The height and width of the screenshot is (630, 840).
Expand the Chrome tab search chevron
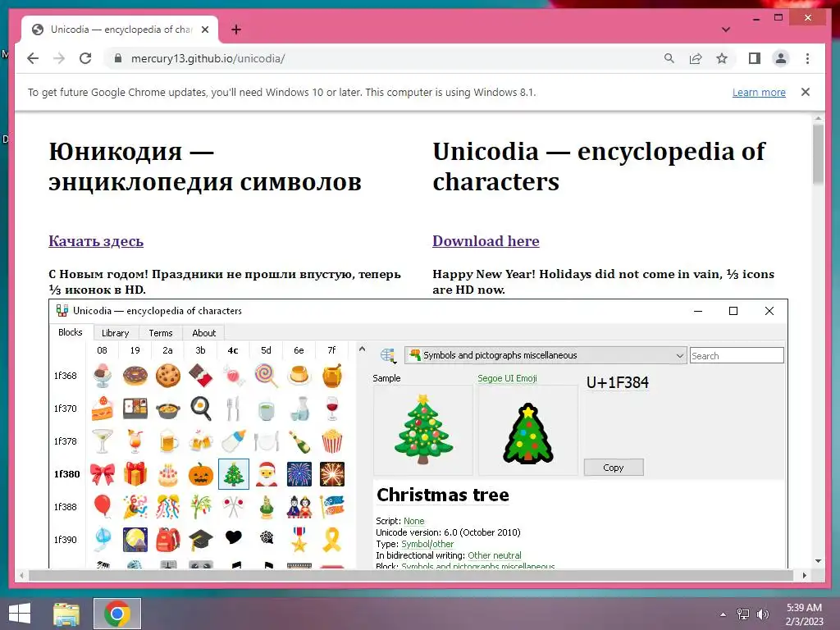(726, 30)
